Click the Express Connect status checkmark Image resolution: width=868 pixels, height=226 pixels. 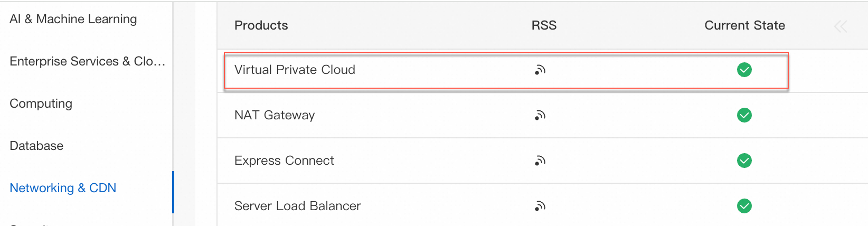[744, 161]
